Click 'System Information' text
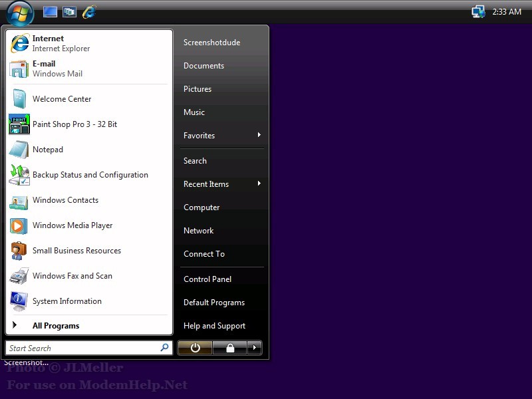Viewport: 532px width, 399px height. 67,301
